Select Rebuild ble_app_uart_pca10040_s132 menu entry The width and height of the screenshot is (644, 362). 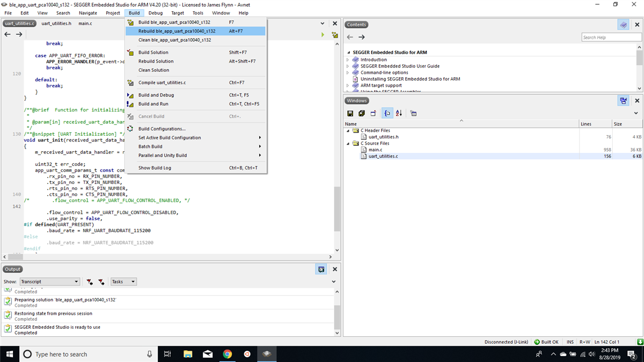177,31
